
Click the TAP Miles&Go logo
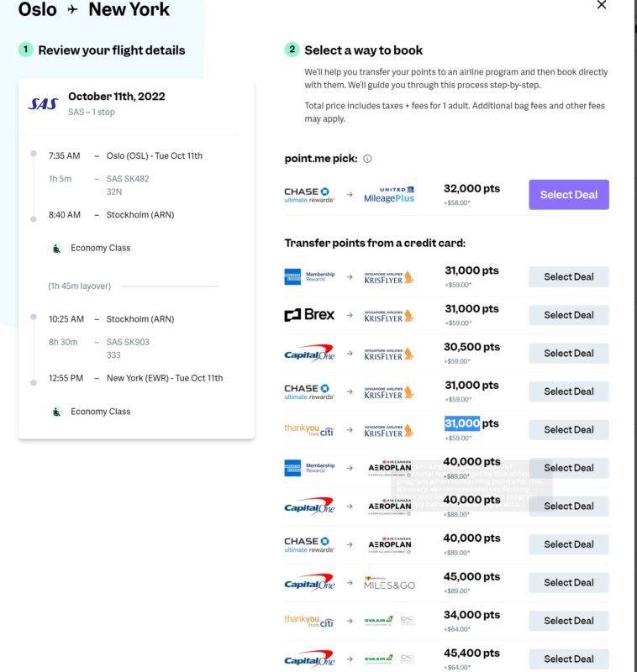(x=388, y=582)
